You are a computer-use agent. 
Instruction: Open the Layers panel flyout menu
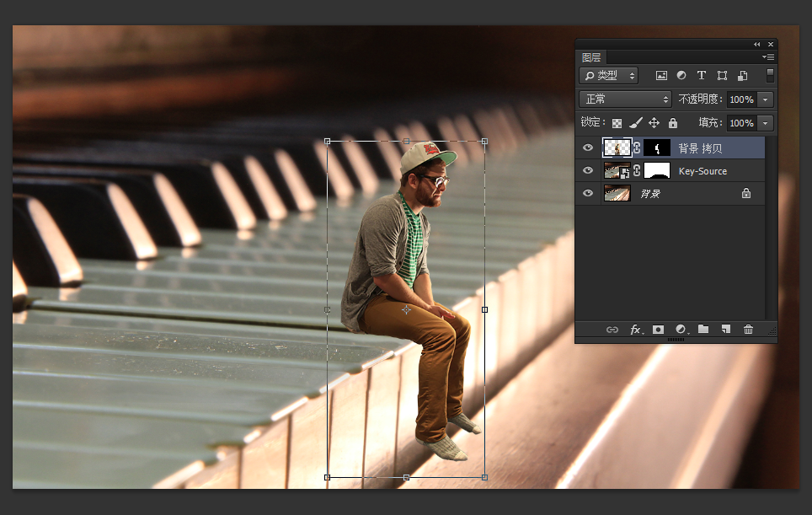768,57
